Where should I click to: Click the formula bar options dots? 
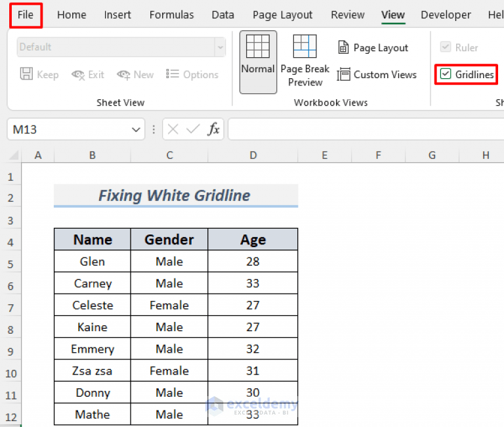point(154,129)
